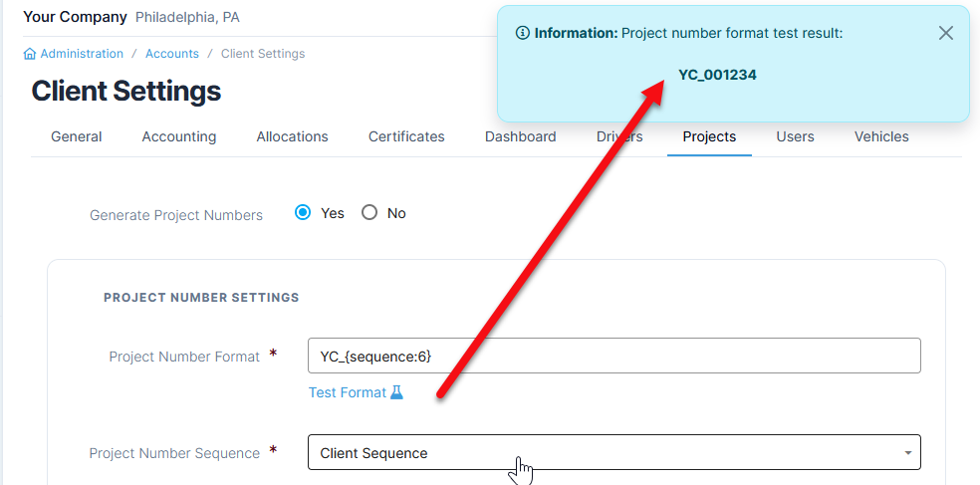Select No for Generate Project Numbers
Screen dimensions: 980x485
(369, 213)
